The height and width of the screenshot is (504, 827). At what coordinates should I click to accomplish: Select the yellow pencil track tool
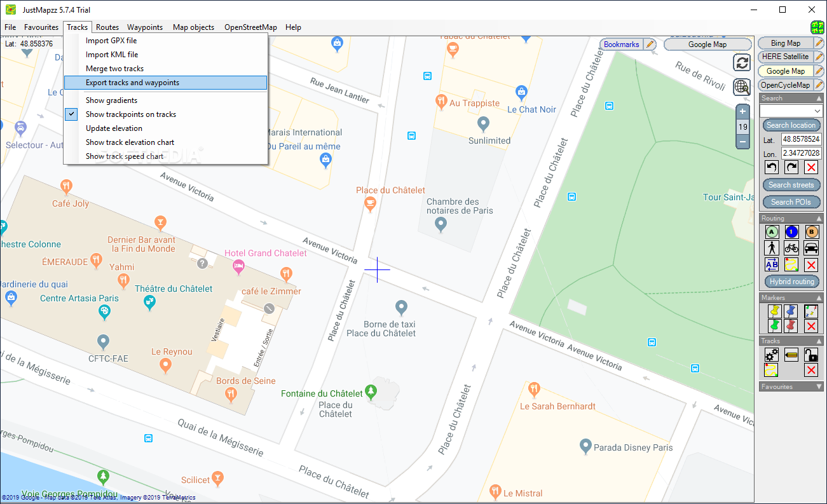click(791, 355)
